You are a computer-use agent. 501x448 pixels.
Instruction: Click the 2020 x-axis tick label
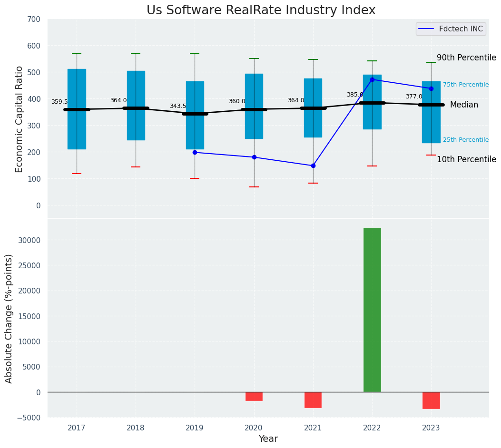[x=254, y=428]
